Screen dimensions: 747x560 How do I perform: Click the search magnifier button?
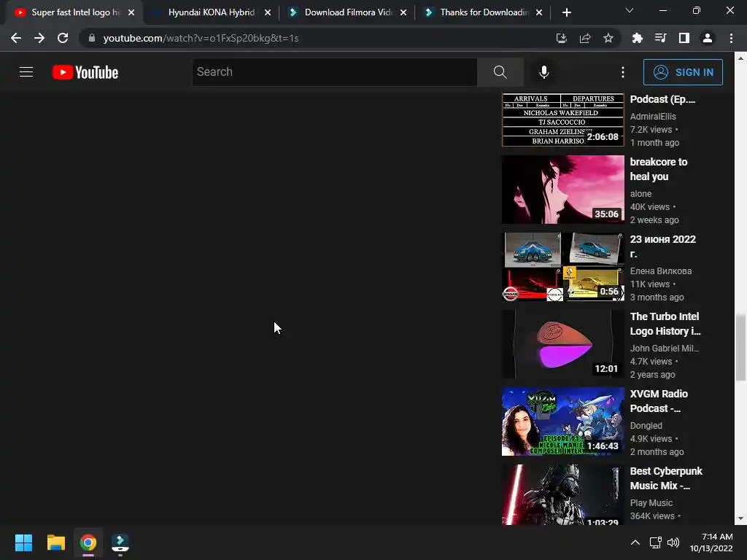pos(500,72)
